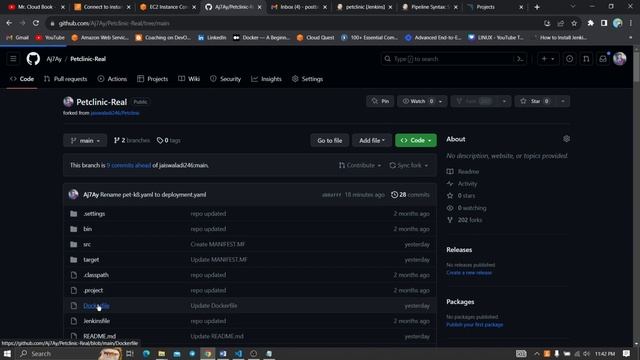Viewport: 640px width, 360px height.
Task: Open the issues icon in GitHub header
Action: tap(569, 59)
